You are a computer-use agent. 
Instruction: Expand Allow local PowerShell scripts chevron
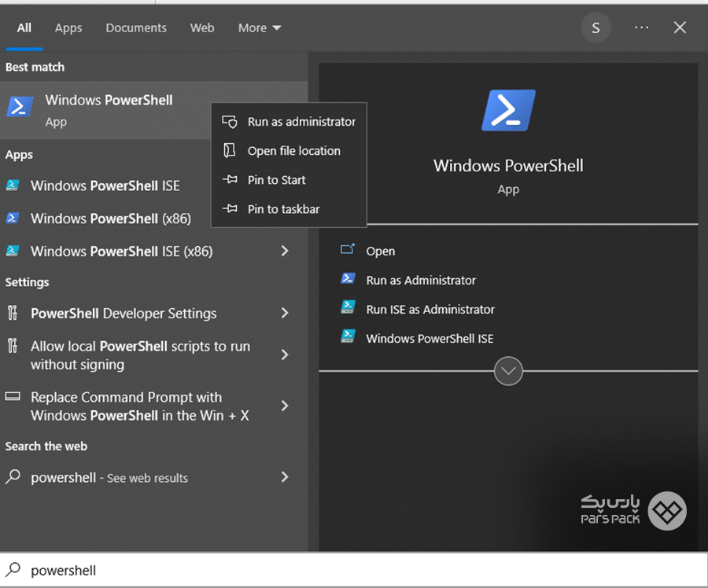pyautogui.click(x=285, y=355)
